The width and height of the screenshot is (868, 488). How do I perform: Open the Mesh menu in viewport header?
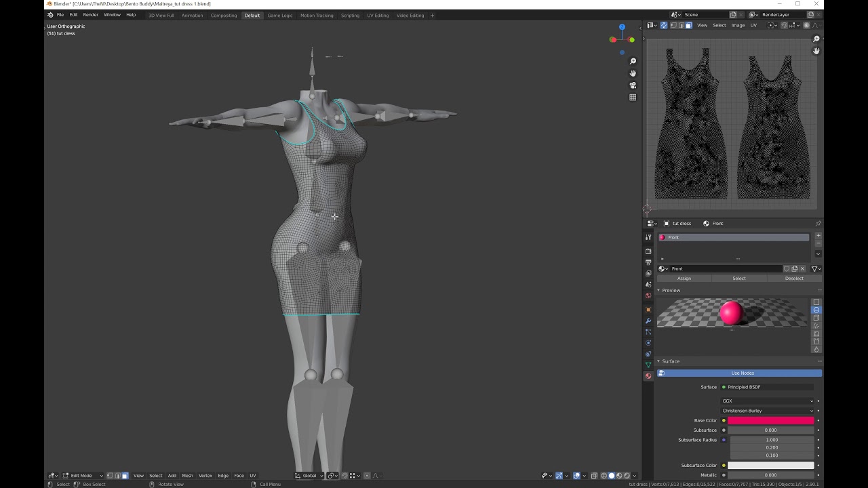[x=187, y=476]
